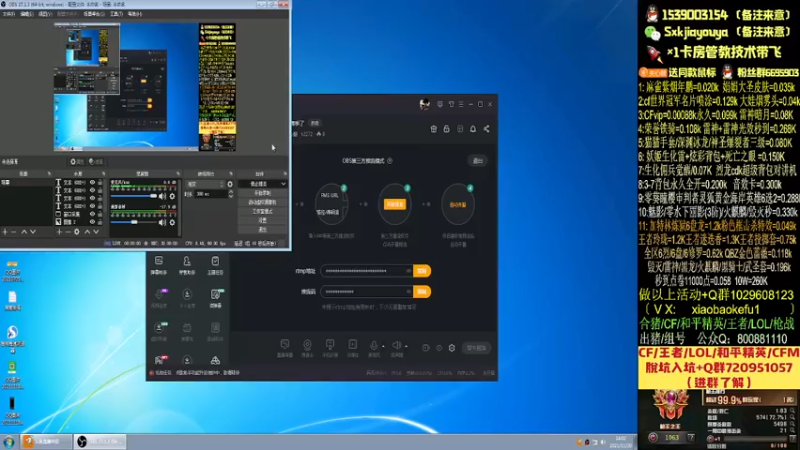Open mic/Aux channel settings gear in mixer
The height and width of the screenshot is (450, 800).
(x=172, y=196)
